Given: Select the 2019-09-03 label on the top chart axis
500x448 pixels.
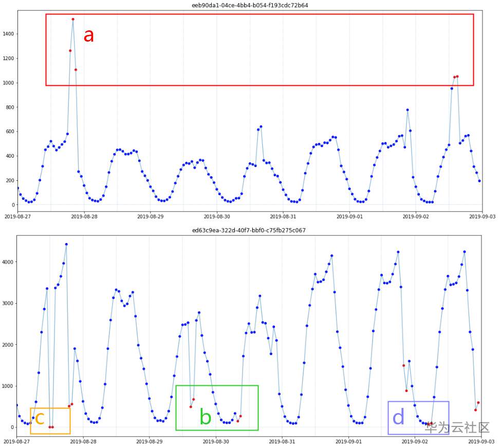Looking at the screenshot, I should click(482, 216).
